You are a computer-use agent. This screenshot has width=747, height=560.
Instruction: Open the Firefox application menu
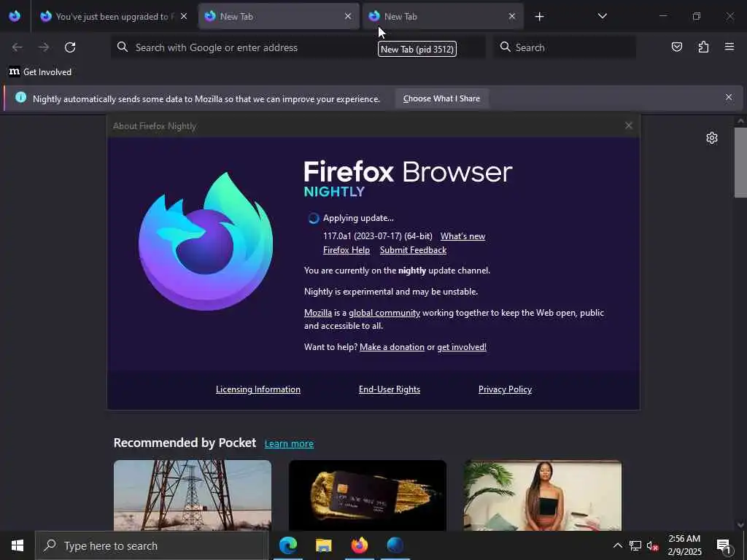[729, 47]
